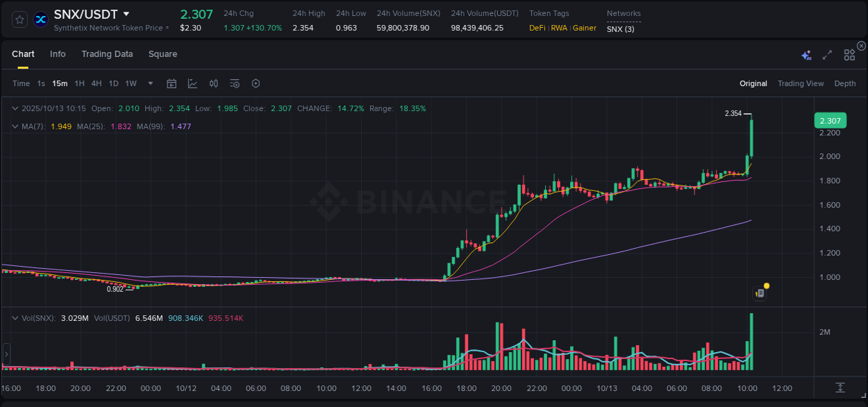The image size is (868, 407).
Task: Open the Networks SNX (3) dropdown
Action: 620,29
